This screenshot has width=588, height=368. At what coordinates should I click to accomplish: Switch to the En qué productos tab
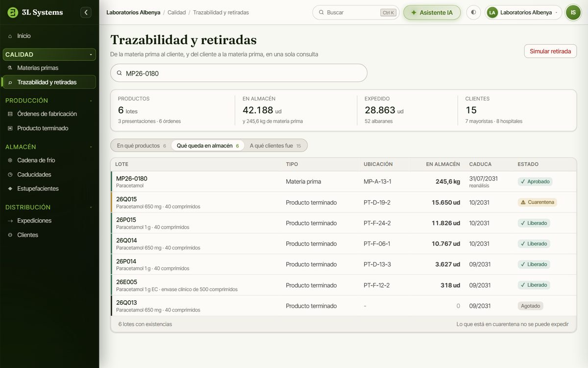141,146
